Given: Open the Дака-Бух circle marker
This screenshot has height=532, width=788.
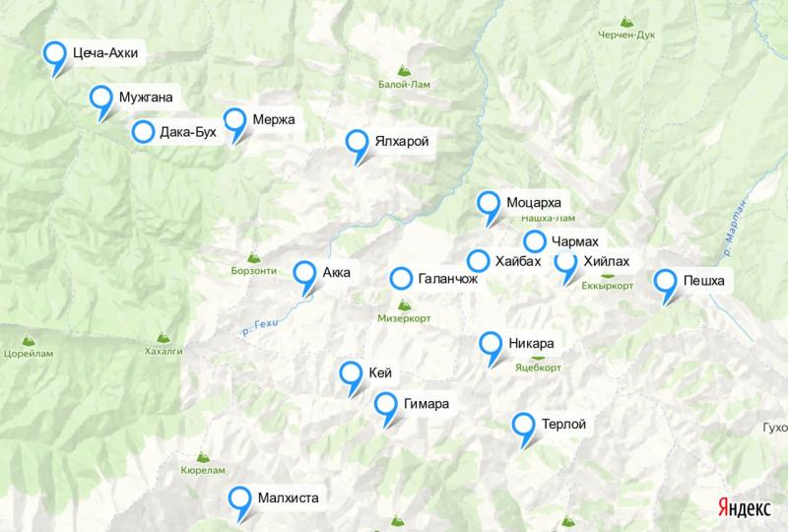Looking at the screenshot, I should point(143,132).
